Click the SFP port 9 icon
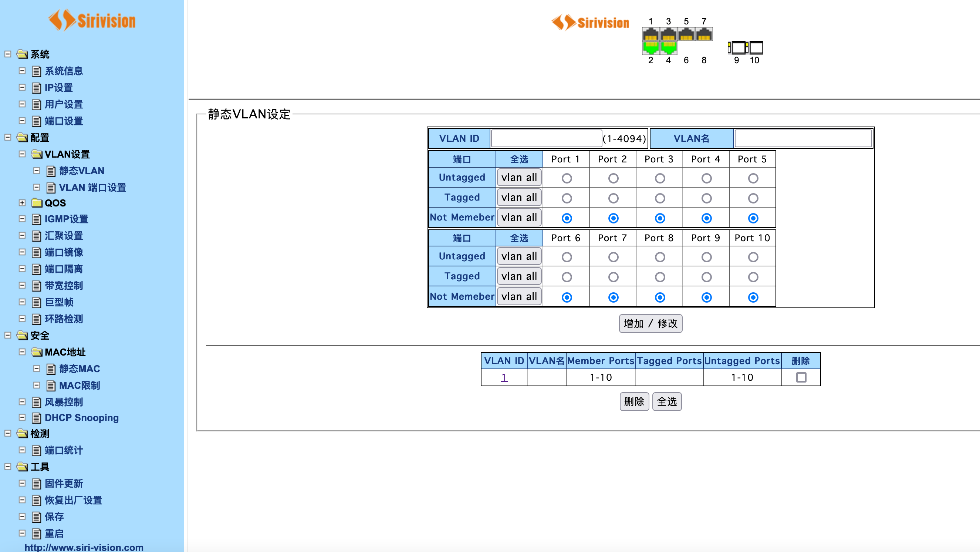The height and width of the screenshot is (552, 980). (737, 48)
